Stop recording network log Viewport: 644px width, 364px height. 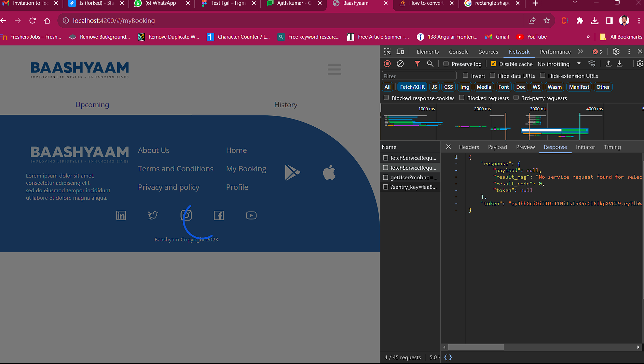[x=387, y=64]
